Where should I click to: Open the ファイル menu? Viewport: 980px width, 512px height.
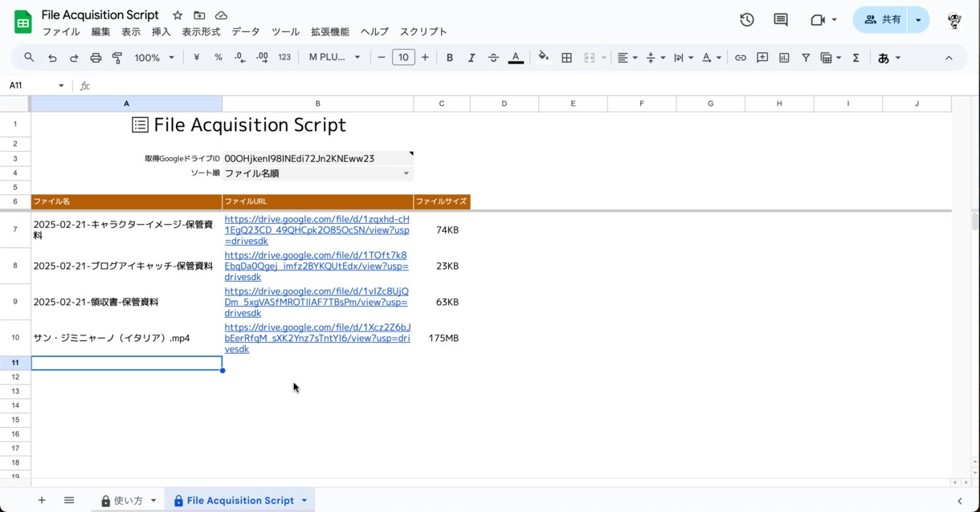(x=61, y=32)
